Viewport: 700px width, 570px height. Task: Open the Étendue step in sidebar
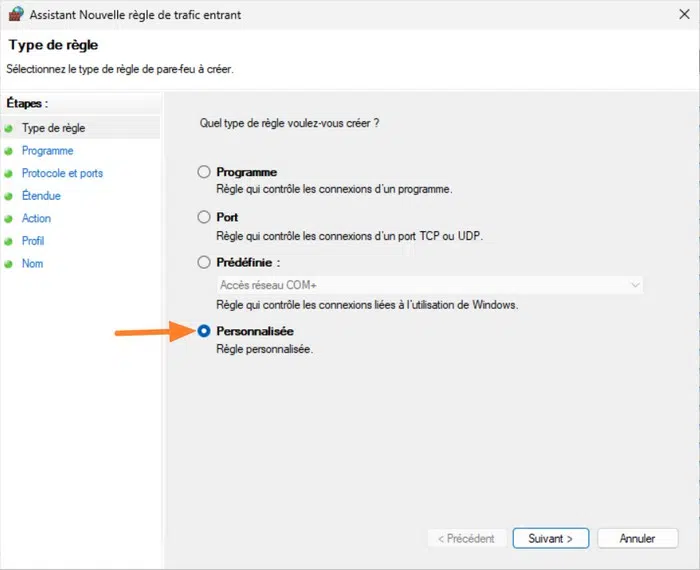coord(41,196)
